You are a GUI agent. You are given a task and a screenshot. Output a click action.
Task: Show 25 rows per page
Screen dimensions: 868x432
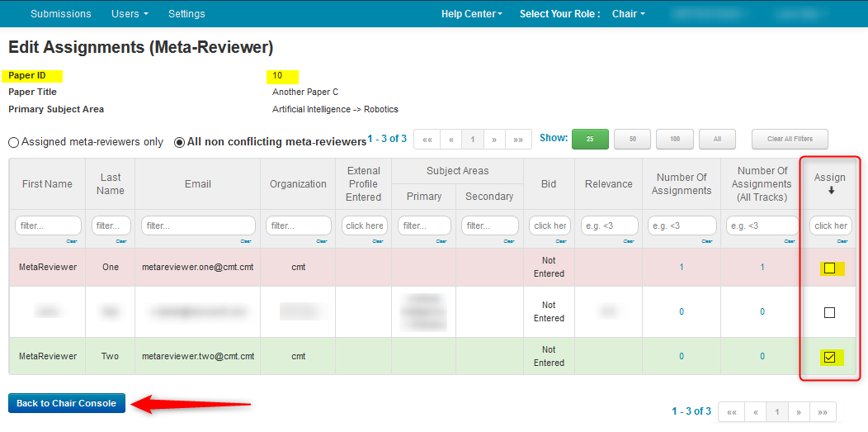[x=590, y=139]
